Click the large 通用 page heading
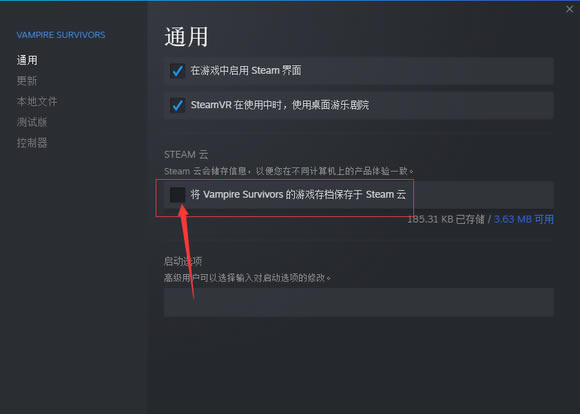This screenshot has height=414, width=580. point(186,37)
